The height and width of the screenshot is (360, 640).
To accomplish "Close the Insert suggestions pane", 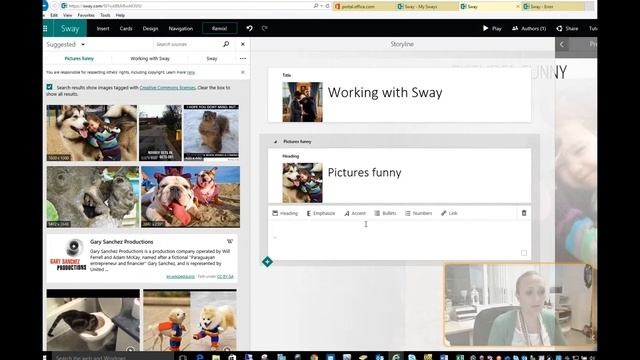I will pos(243,44).
